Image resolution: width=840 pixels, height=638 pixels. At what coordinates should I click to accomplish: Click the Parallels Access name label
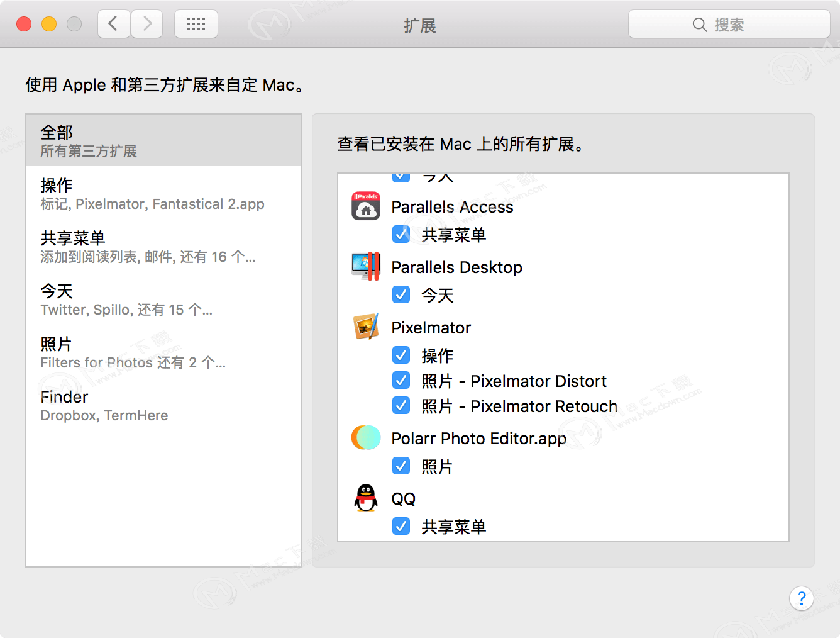(452, 207)
